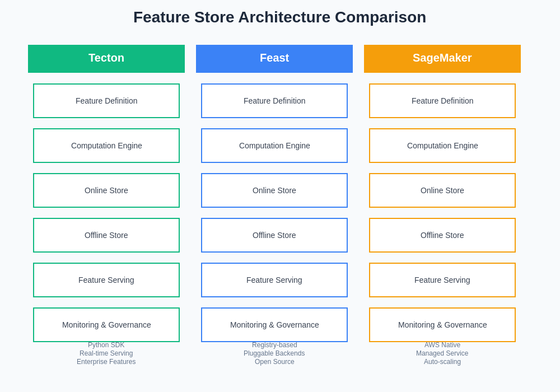The width and height of the screenshot is (560, 392).
Task: Click the Open Source label under Feast
Action: click(274, 362)
